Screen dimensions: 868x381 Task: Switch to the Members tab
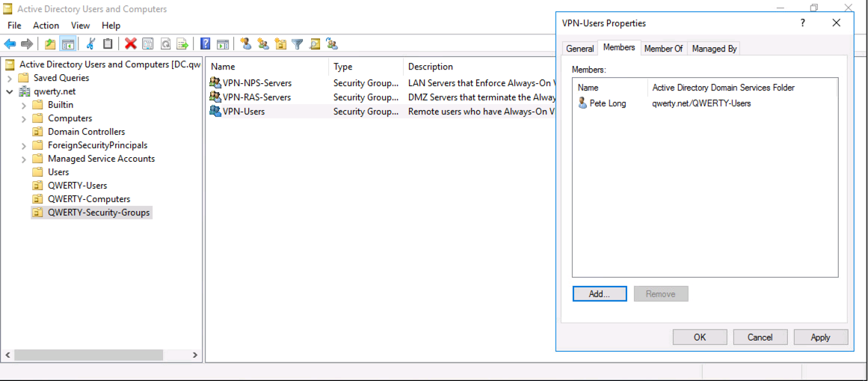point(619,48)
